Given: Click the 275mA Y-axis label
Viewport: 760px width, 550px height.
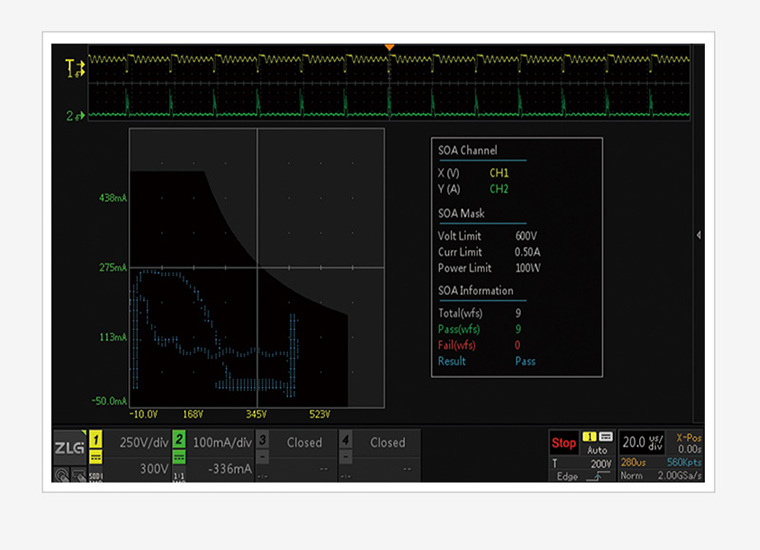Looking at the screenshot, I should coord(113,267).
